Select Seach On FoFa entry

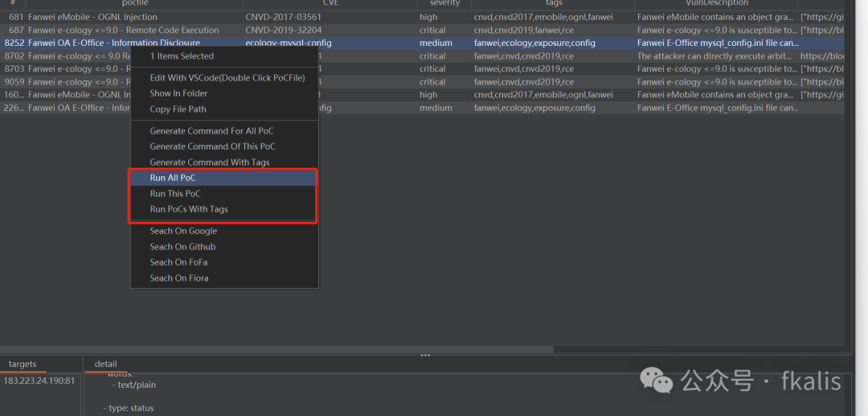178,262
